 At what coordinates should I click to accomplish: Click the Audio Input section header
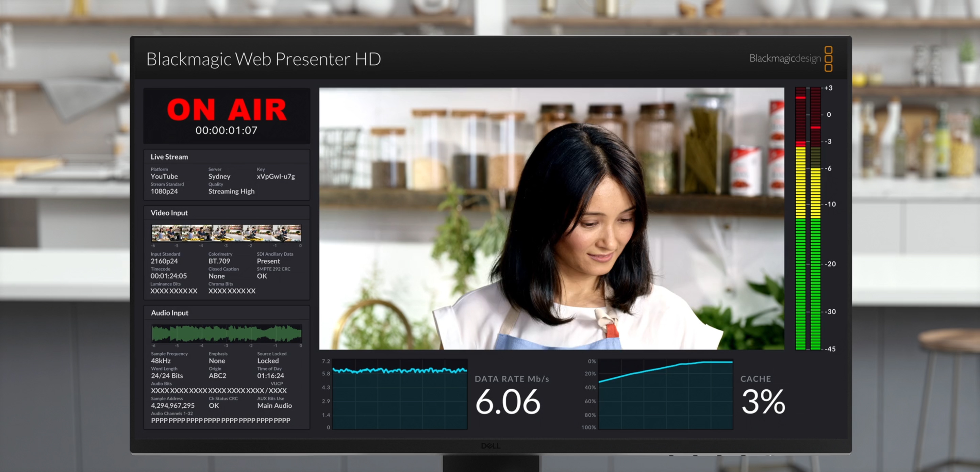(x=169, y=311)
